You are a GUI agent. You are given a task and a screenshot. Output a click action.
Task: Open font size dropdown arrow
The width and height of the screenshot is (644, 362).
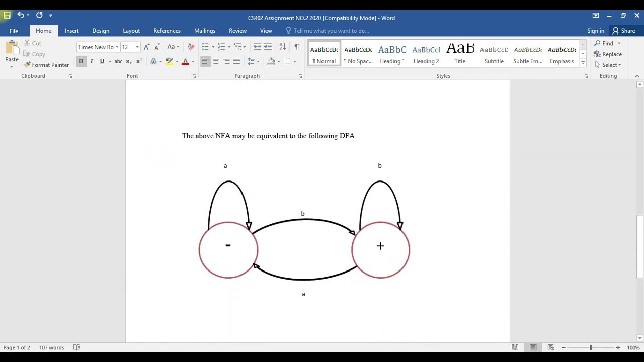[x=137, y=47]
